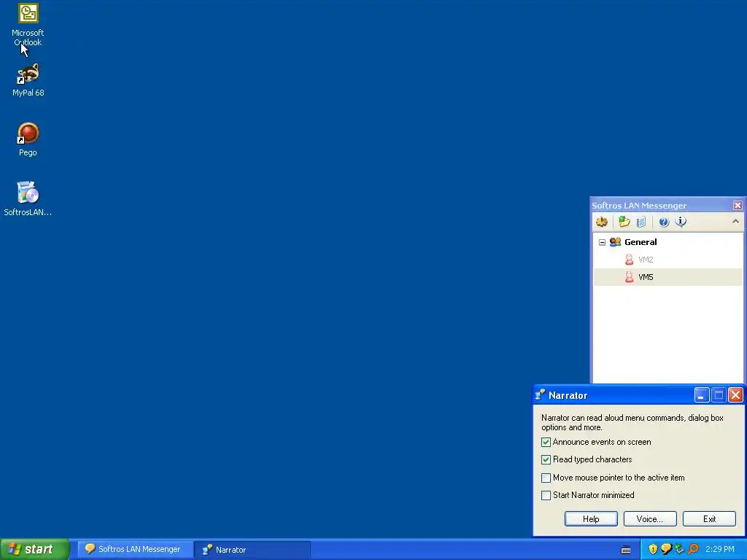Uncheck Read typed characters

click(546, 460)
